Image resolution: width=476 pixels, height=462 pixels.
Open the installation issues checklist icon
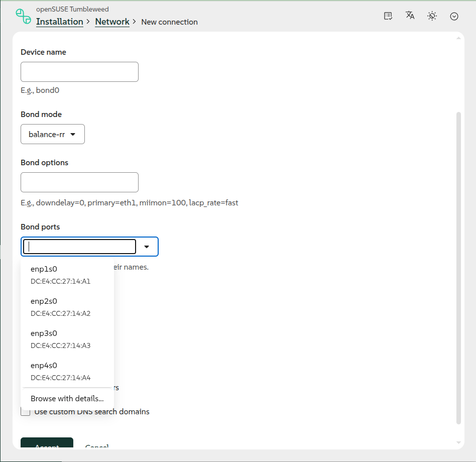point(388,16)
